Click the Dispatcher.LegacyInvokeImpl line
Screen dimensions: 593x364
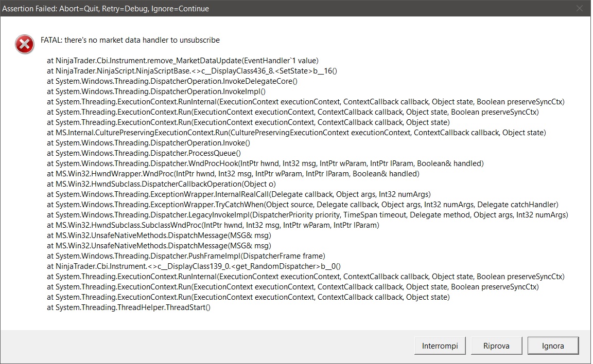pyautogui.click(x=307, y=215)
